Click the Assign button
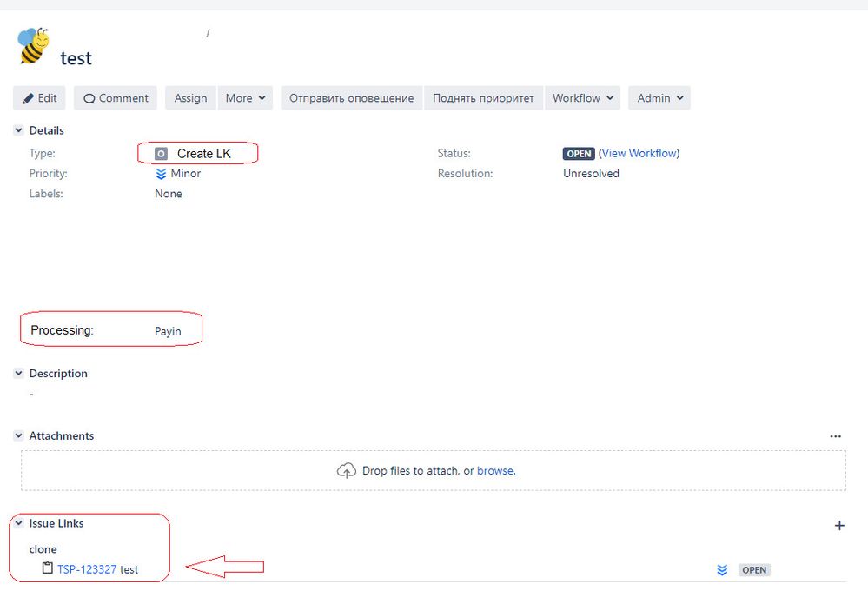Viewport: 868px width, 591px height. click(x=190, y=98)
